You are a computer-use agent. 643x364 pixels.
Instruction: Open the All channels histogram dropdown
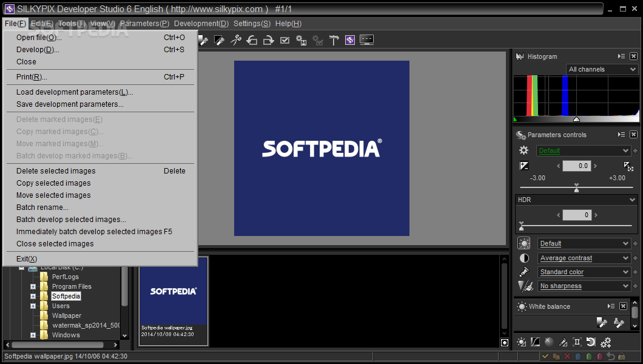(x=602, y=69)
